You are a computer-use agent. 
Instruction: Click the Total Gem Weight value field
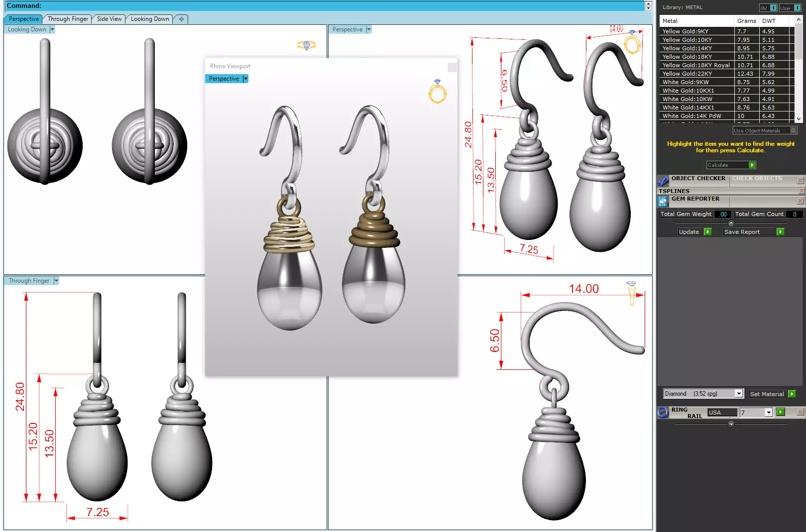(723, 214)
